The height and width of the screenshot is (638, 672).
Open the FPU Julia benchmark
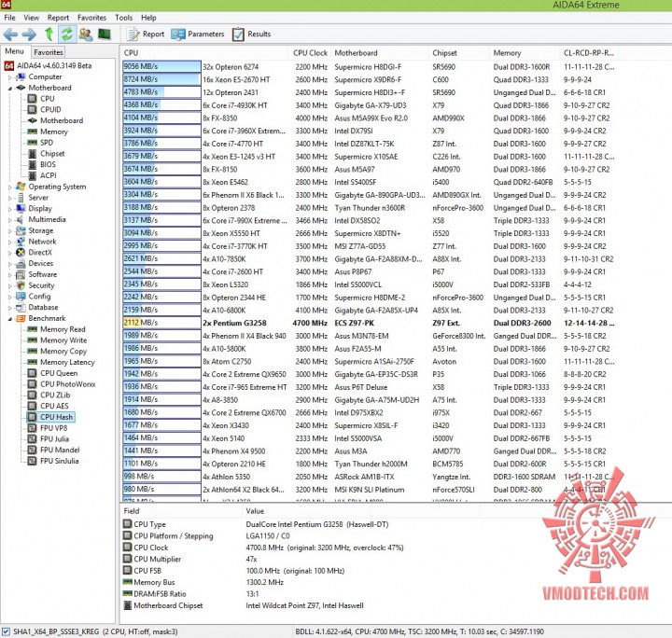49,439
